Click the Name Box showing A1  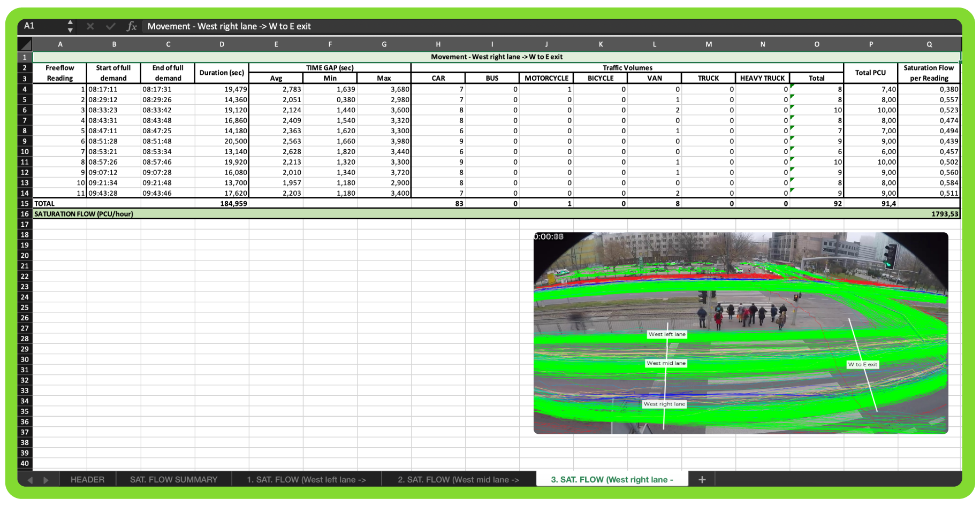(43, 26)
